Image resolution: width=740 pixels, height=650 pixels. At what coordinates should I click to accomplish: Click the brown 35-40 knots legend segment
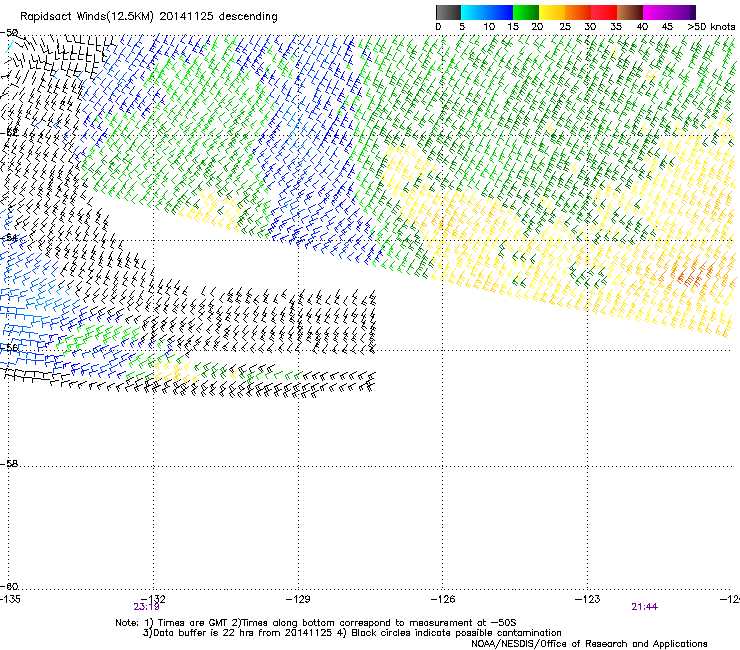pos(630,12)
